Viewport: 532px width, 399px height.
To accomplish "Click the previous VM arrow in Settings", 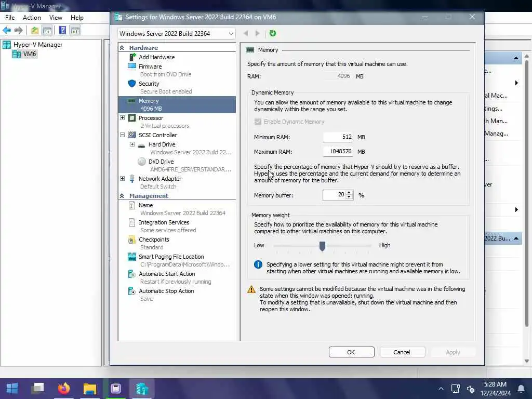I will tap(246, 33).
